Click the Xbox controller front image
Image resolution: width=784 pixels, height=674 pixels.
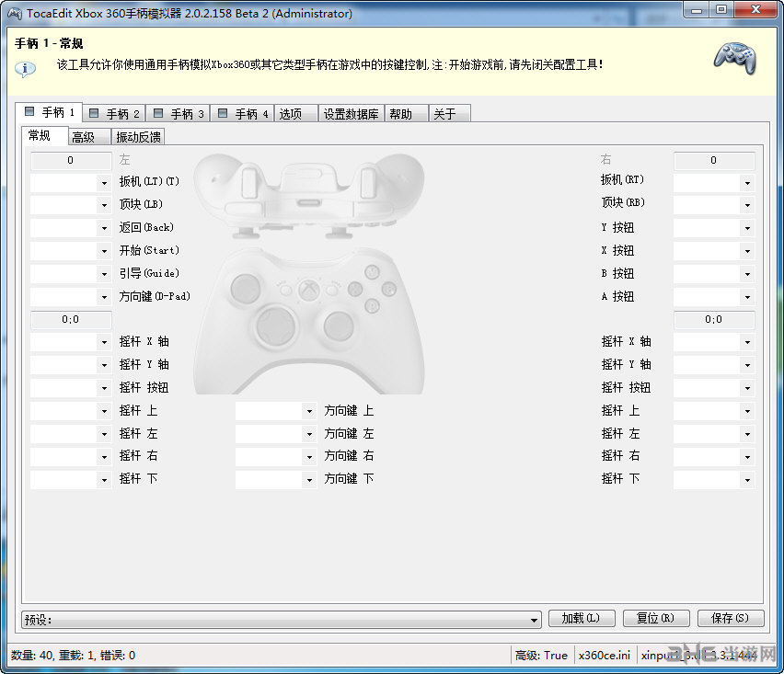[308, 320]
